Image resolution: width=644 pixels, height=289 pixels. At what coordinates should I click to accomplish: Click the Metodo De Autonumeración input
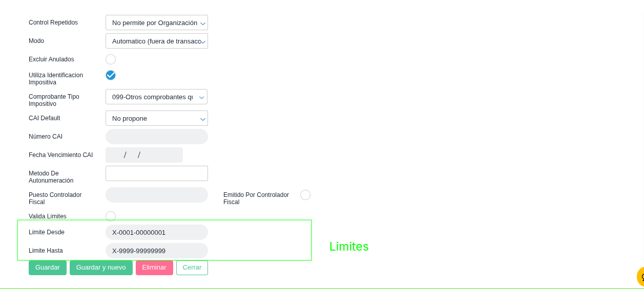[157, 173]
